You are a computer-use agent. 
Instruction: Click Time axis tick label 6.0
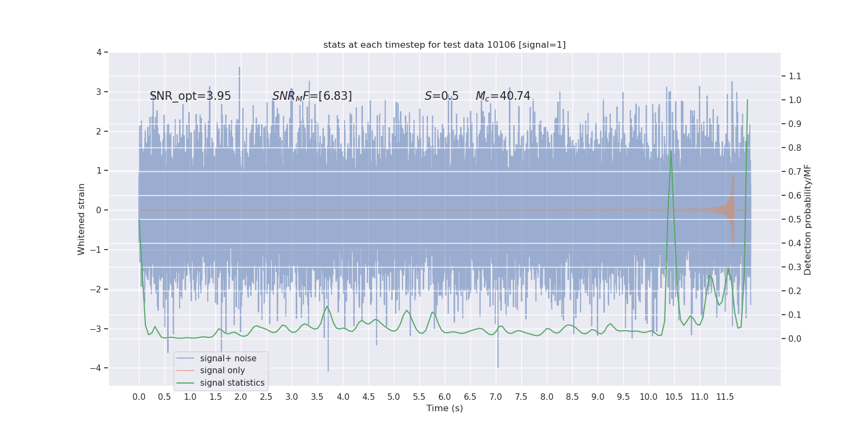click(x=445, y=397)
